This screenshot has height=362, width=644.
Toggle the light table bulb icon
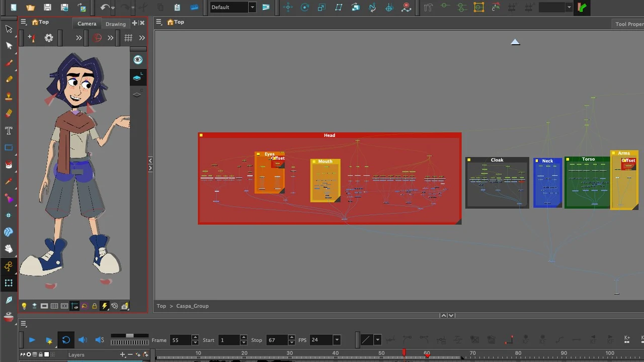tap(24, 306)
